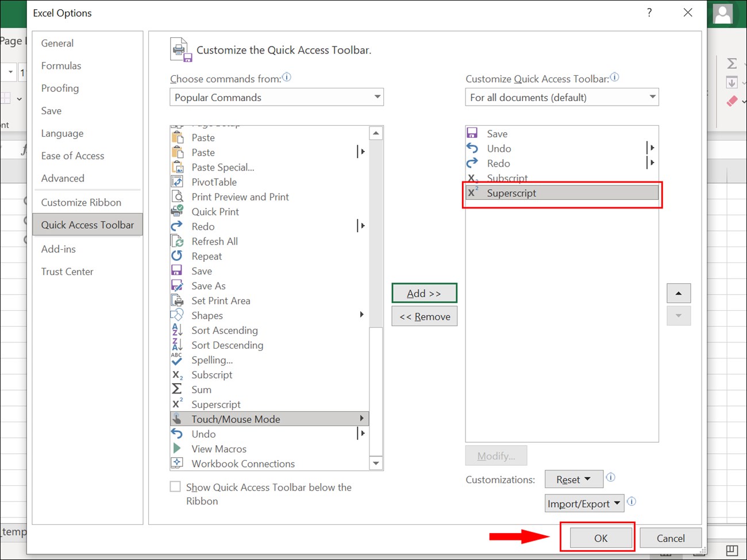This screenshot has height=560, width=747.
Task: Expand Redo split arrow in left command list
Action: click(x=362, y=226)
